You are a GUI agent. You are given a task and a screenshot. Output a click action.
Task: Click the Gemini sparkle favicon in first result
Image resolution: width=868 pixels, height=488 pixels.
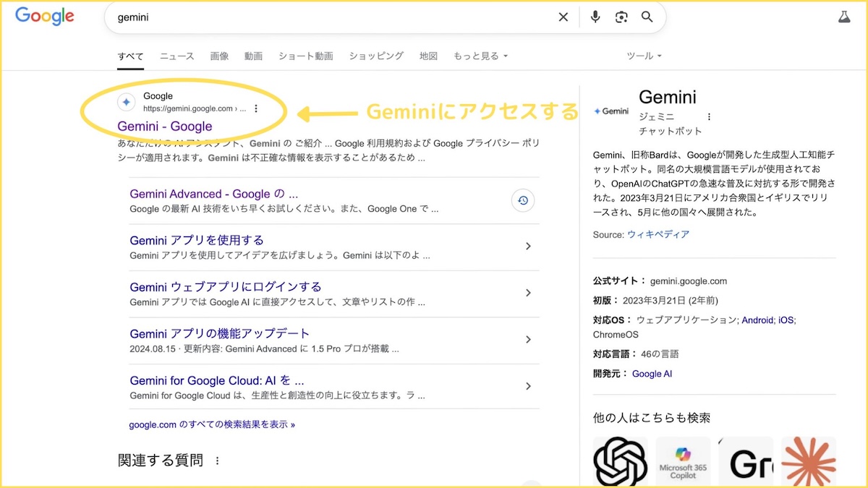[127, 103]
